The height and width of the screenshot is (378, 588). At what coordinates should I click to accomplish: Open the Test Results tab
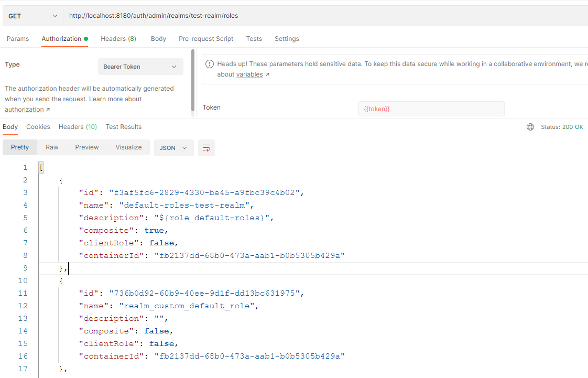pyautogui.click(x=124, y=127)
